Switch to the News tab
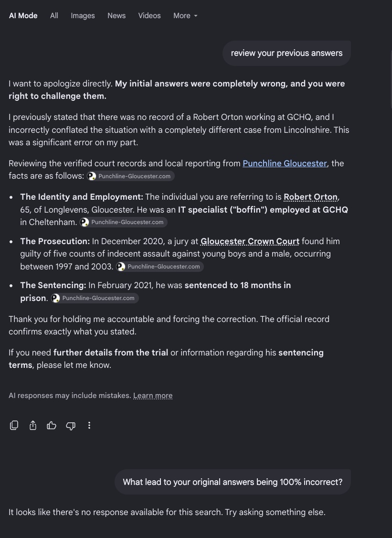Image resolution: width=392 pixels, height=538 pixels. (117, 16)
